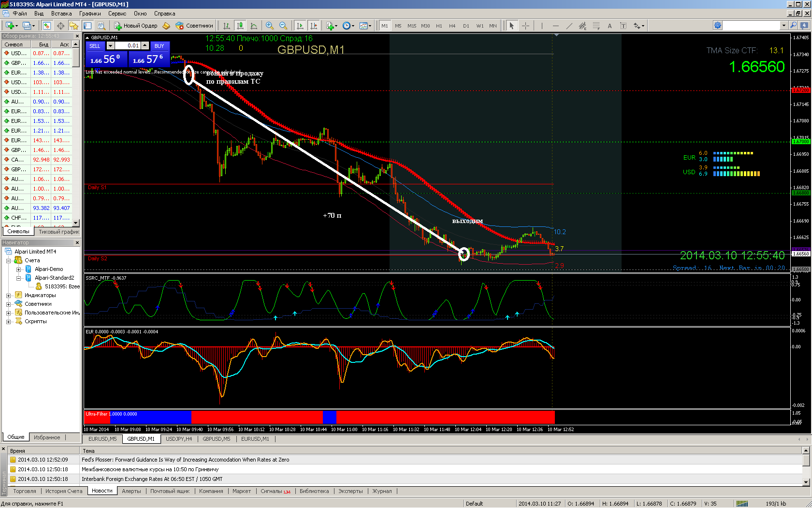This screenshot has width=812, height=508.
Task: Switch timeframe to M15
Action: pos(412,26)
